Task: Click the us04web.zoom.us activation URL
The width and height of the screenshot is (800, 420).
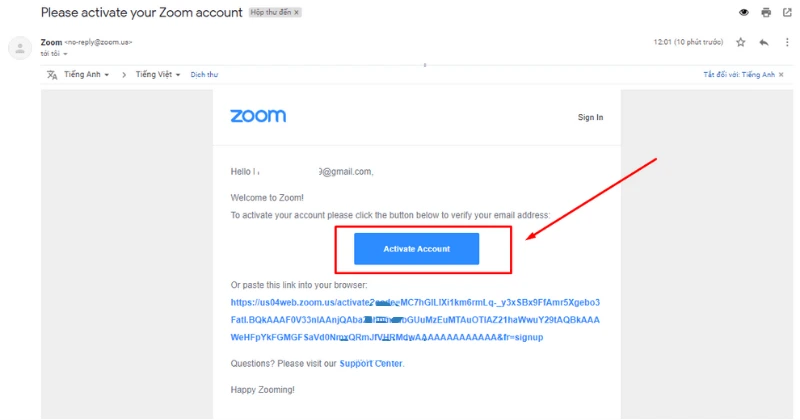Action: [x=414, y=302]
